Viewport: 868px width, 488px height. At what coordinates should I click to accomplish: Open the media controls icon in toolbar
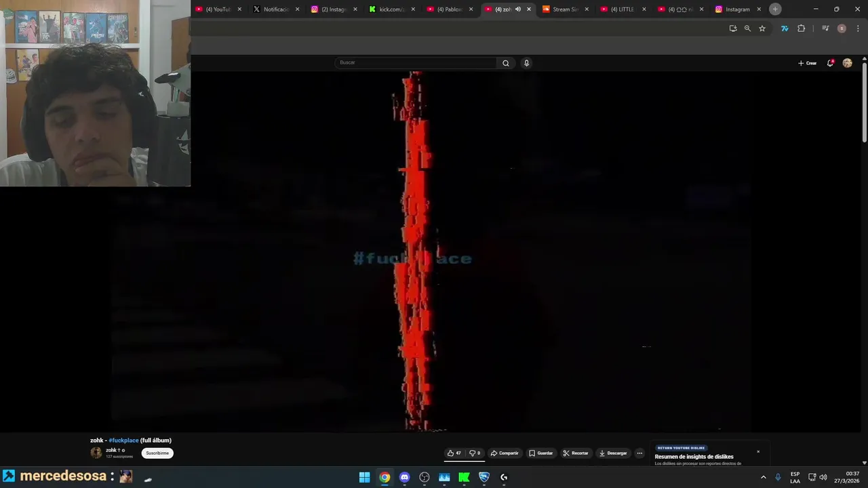(x=825, y=28)
